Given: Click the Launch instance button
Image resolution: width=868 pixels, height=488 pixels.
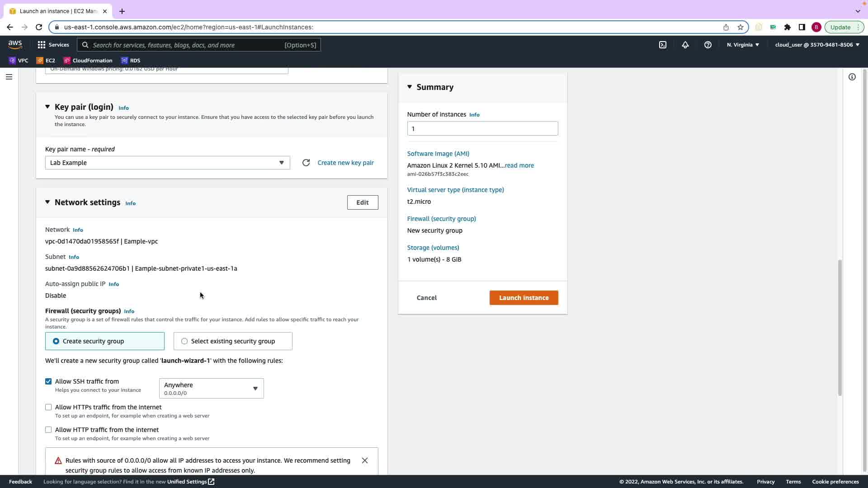Looking at the screenshot, I should 524,298.
